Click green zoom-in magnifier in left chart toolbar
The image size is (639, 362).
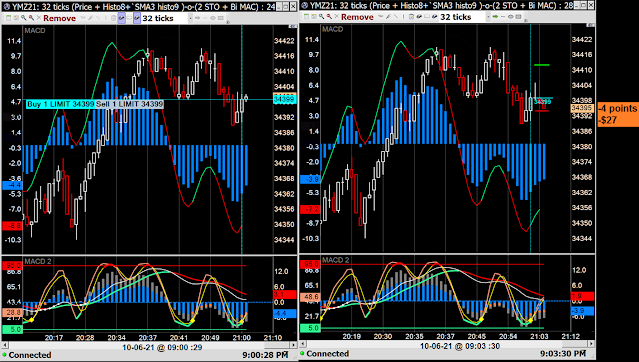tap(24, 18)
